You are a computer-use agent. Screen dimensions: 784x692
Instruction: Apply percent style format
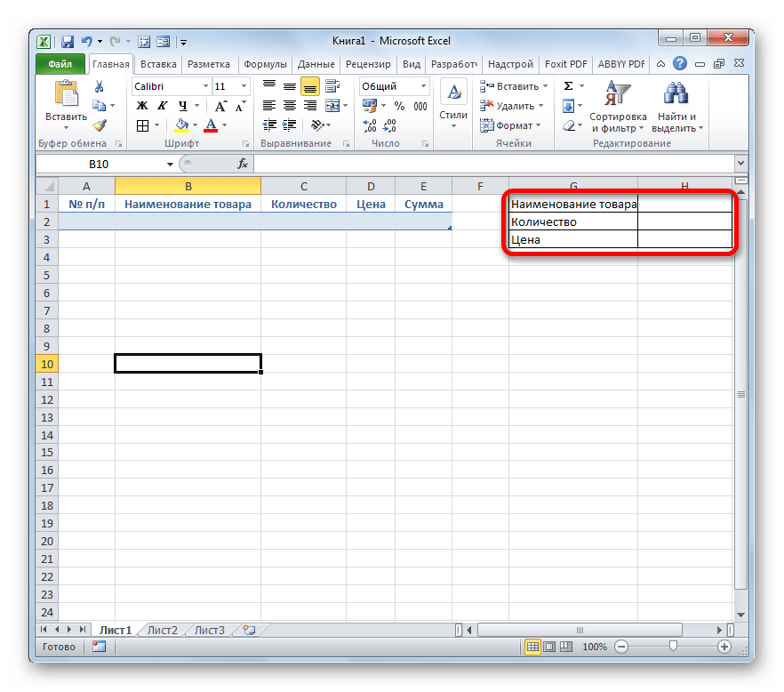pos(399,106)
